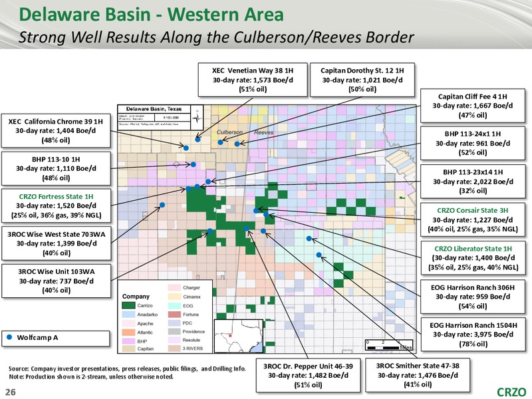Click the 'Note: Production shown is 2-stream' line
Viewport: 532px width, 399px height.
91,376
